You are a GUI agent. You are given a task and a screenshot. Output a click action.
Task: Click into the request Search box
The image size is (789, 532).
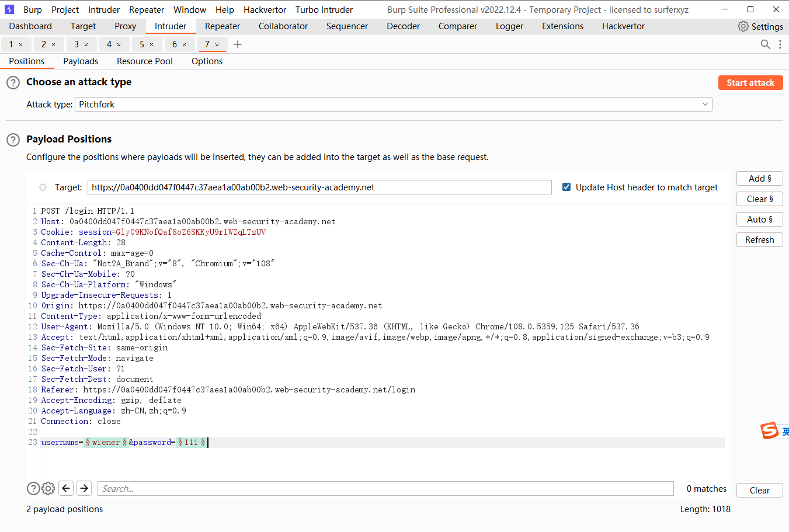385,489
